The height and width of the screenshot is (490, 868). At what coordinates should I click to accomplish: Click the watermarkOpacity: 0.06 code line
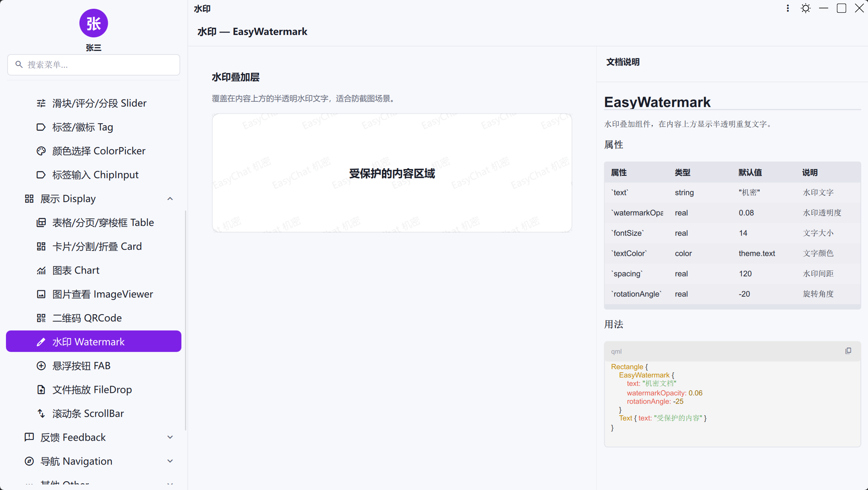click(x=665, y=393)
